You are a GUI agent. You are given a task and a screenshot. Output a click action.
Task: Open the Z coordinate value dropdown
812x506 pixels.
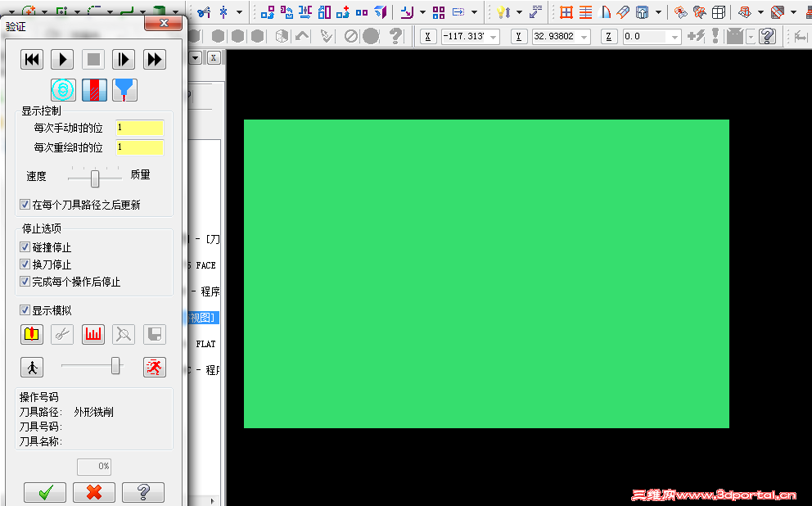point(674,37)
